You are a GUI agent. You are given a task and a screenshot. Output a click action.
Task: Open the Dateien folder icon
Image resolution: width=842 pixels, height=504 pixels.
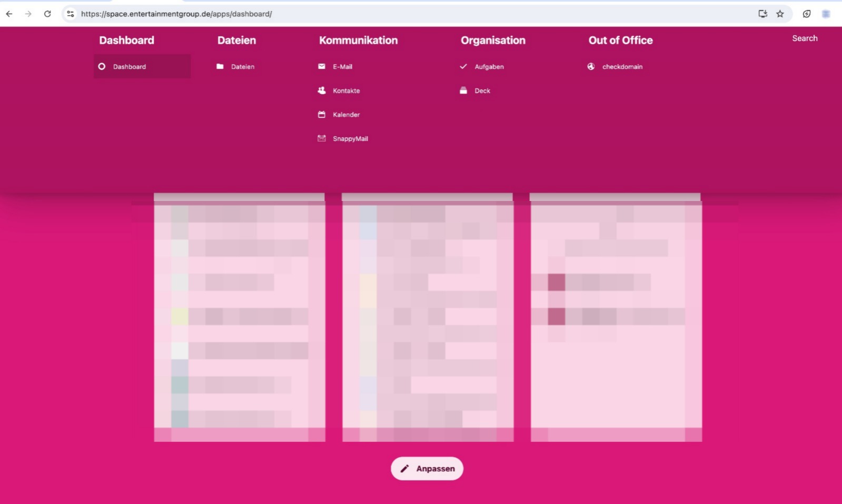click(x=220, y=66)
